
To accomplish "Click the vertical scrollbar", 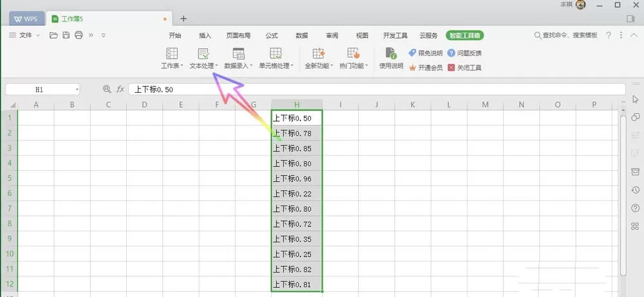I will point(623,195).
